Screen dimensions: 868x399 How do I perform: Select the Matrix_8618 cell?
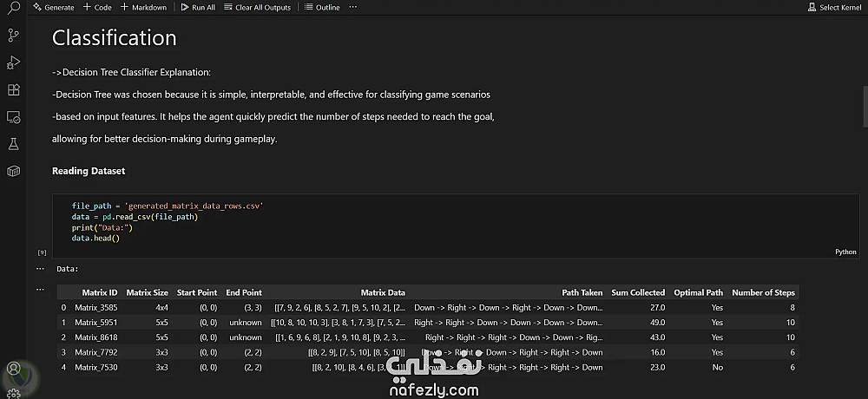point(95,337)
